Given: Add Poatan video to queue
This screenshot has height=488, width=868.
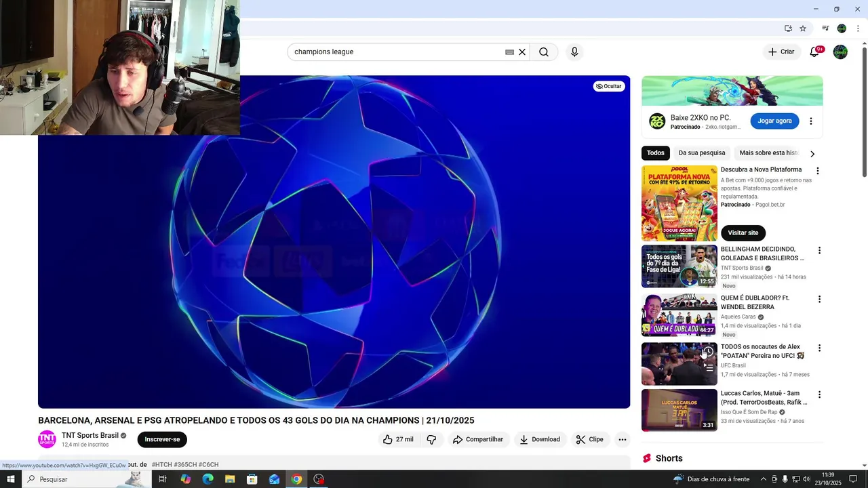Looking at the screenshot, I should [x=708, y=367].
